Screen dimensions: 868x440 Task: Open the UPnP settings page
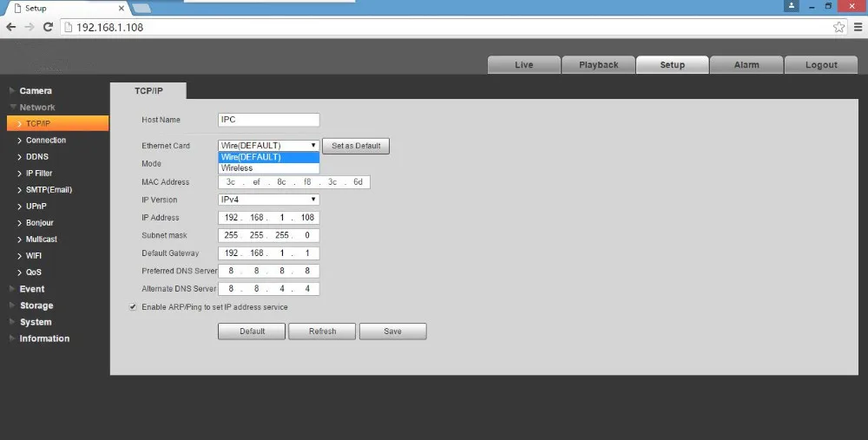click(x=36, y=206)
